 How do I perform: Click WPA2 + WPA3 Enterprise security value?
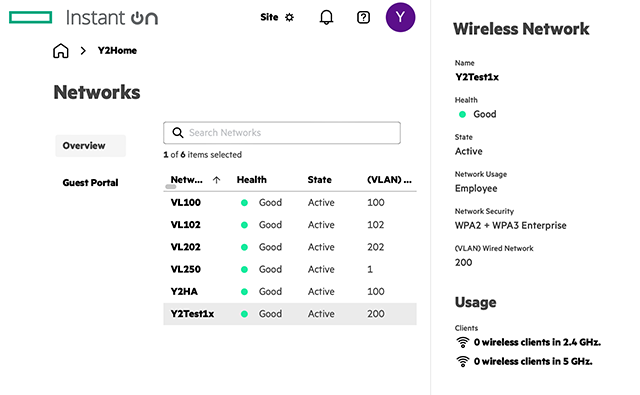click(x=511, y=225)
